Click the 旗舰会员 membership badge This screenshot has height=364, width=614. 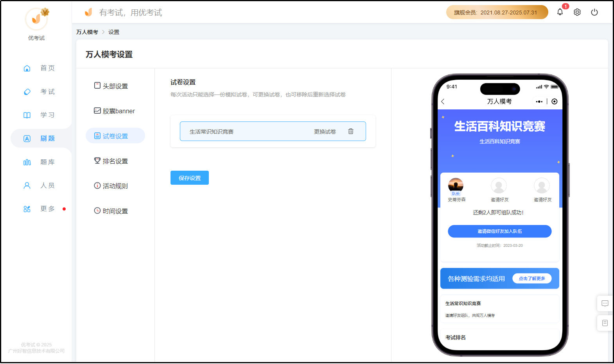(x=497, y=12)
